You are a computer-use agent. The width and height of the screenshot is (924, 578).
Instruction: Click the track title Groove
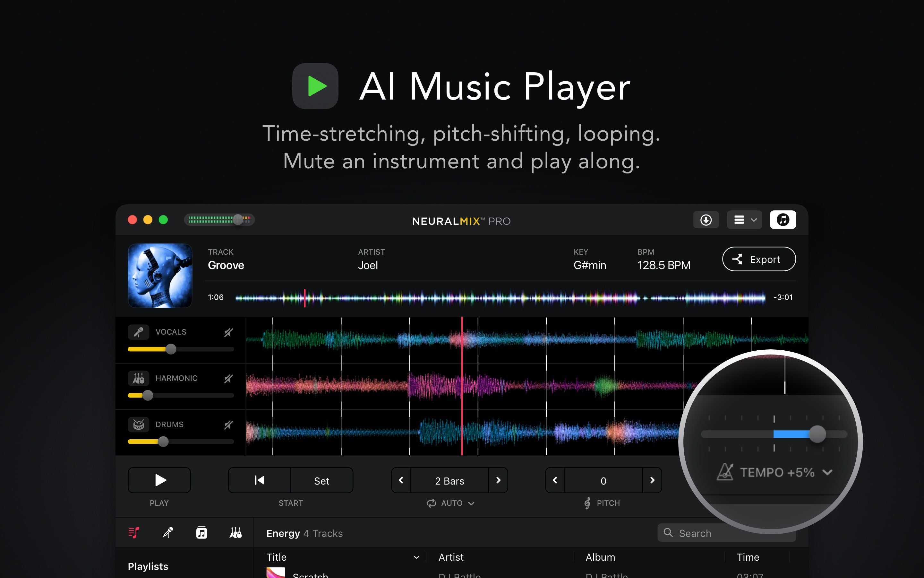(x=226, y=265)
